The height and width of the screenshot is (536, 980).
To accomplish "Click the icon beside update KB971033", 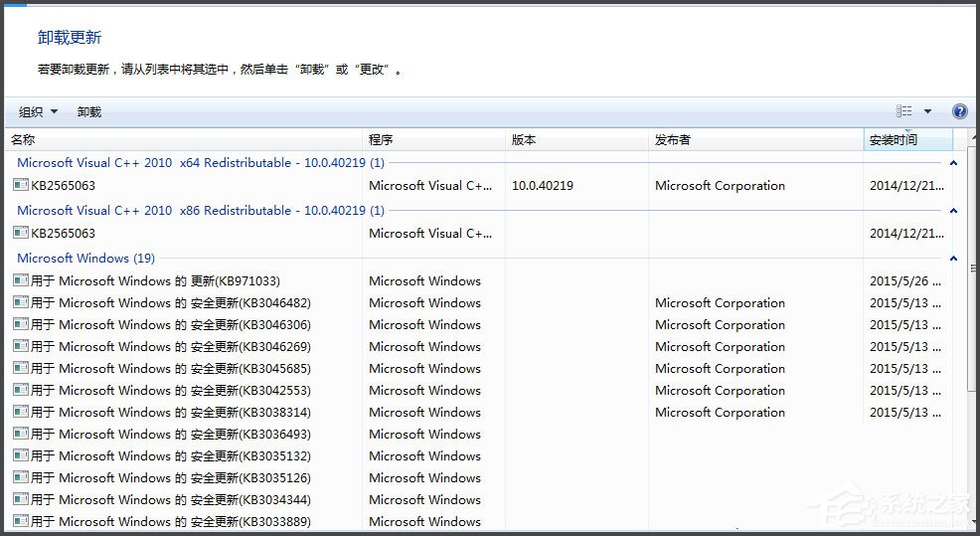I will point(21,280).
